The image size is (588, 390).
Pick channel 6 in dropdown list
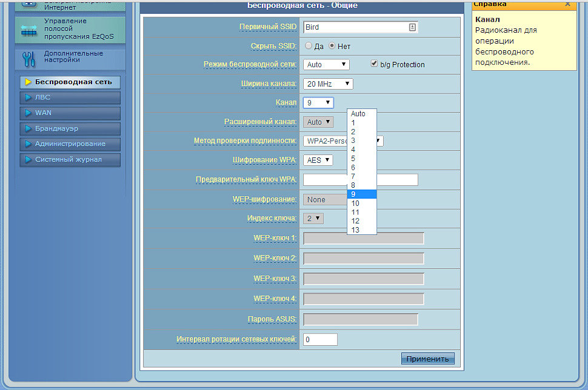[353, 167]
